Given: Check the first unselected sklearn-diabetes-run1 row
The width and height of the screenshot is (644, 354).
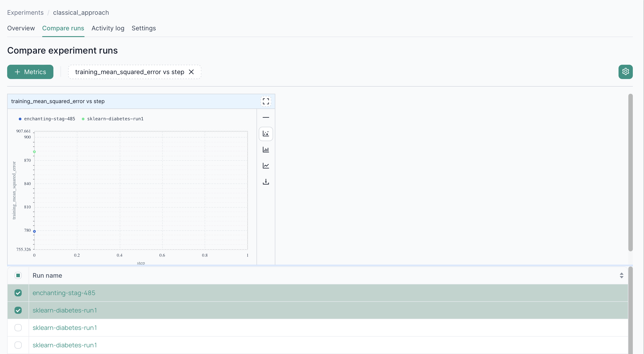Looking at the screenshot, I should [x=18, y=327].
